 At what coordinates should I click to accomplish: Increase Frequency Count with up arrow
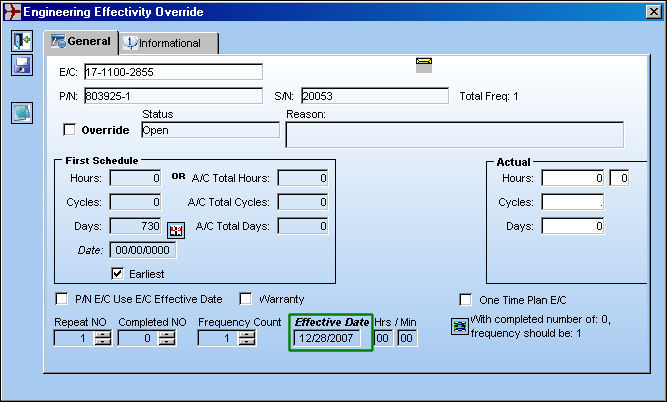click(x=246, y=334)
